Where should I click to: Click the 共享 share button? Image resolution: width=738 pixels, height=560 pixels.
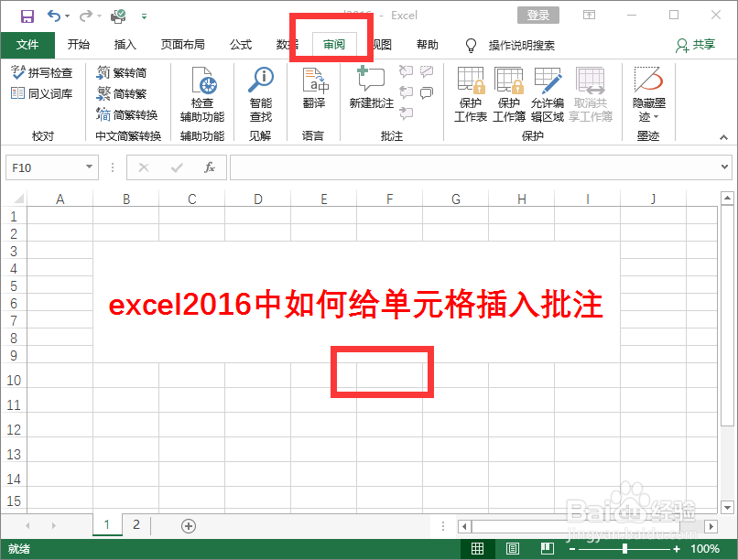click(x=696, y=45)
